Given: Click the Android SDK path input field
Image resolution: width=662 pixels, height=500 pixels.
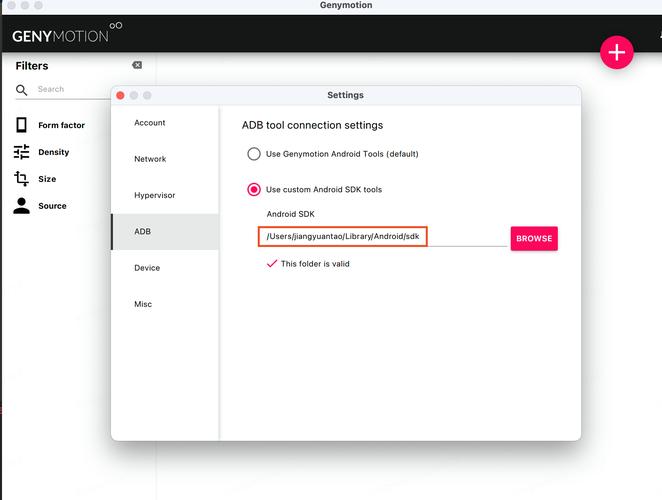Looking at the screenshot, I should tap(383, 236).
